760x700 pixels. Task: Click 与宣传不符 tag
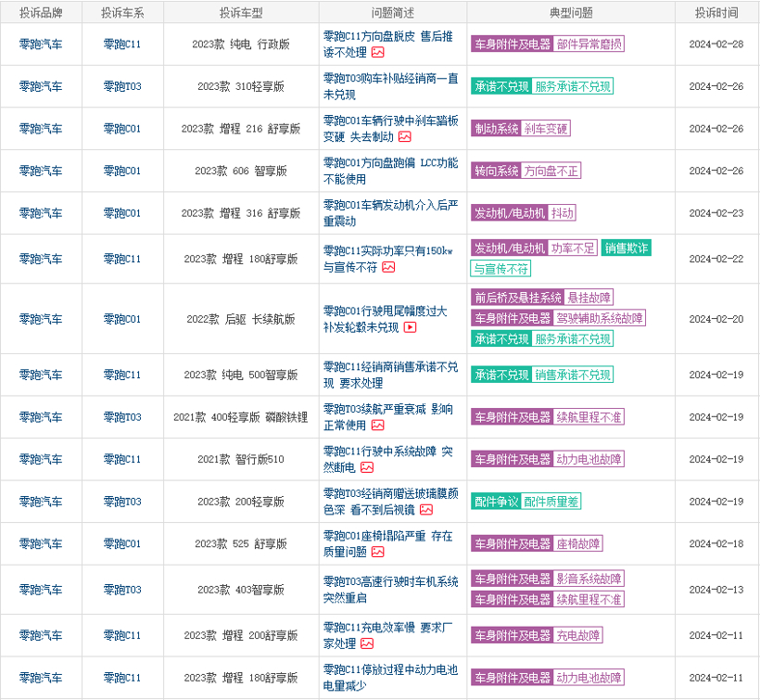click(x=500, y=269)
